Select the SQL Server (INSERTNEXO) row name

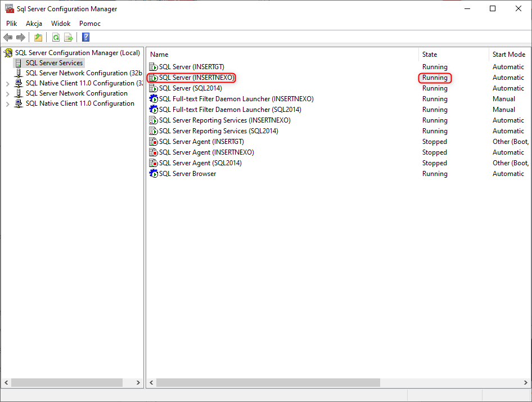[197, 78]
